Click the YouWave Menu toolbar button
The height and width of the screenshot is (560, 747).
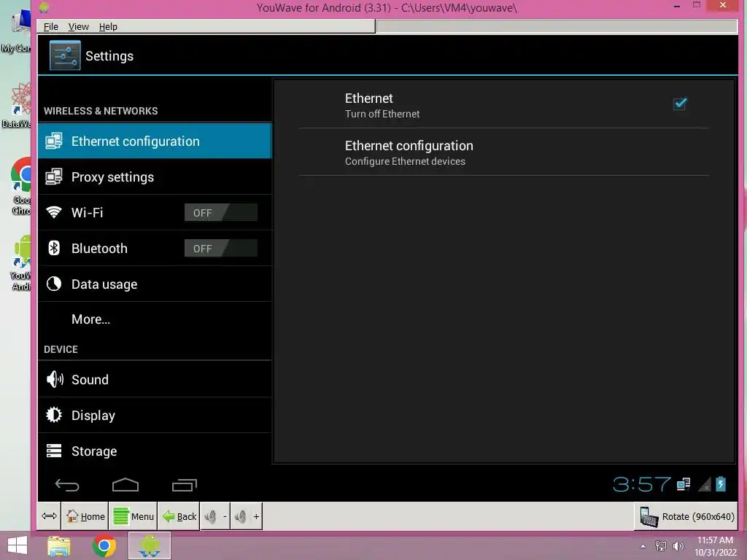tap(133, 516)
